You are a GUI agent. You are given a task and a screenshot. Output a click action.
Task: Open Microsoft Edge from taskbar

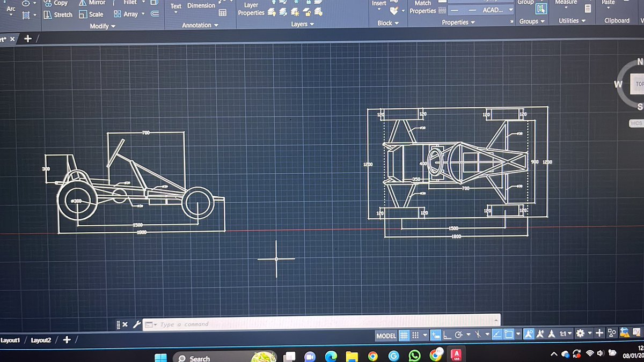[x=331, y=356]
